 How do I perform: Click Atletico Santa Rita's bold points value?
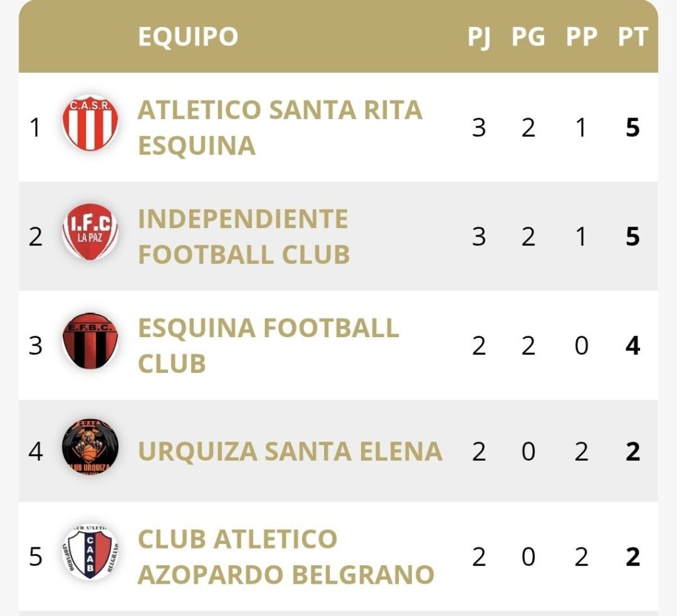coord(633,128)
